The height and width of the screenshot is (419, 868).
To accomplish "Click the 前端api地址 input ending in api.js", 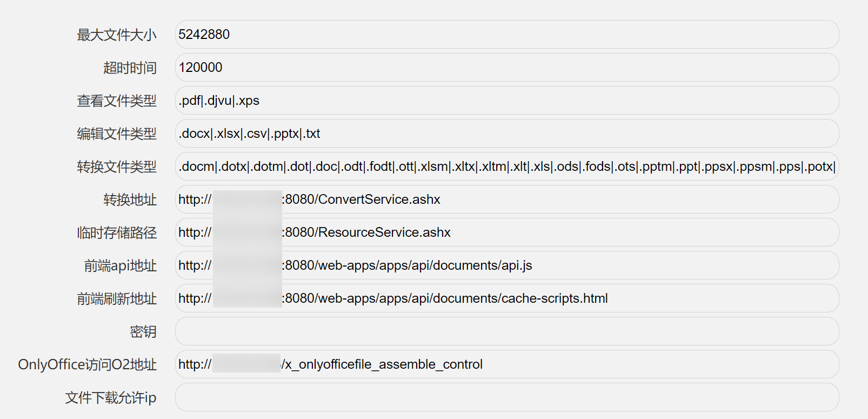I will pos(506,265).
